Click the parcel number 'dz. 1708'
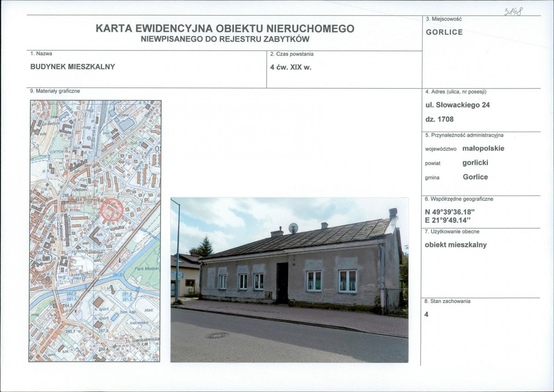 point(440,119)
